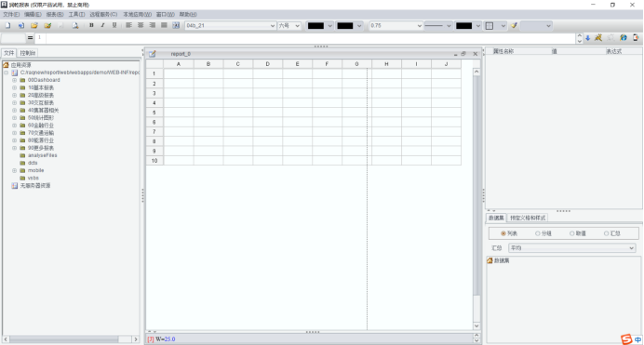
Task: Click the home icon beside 应用资源
Action: pyautogui.click(x=6, y=65)
